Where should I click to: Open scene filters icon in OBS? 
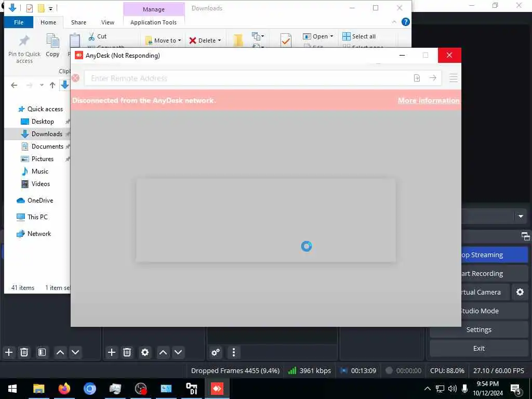tap(42, 352)
